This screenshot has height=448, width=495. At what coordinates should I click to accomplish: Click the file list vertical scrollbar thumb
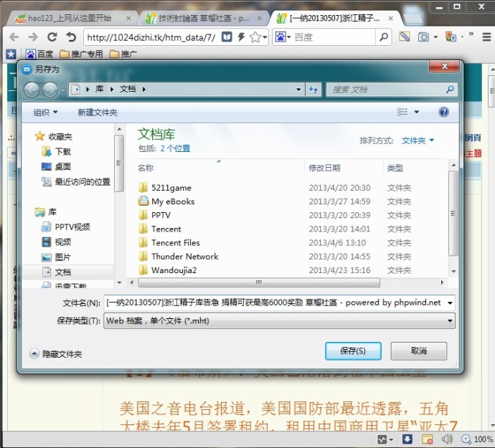(453, 214)
